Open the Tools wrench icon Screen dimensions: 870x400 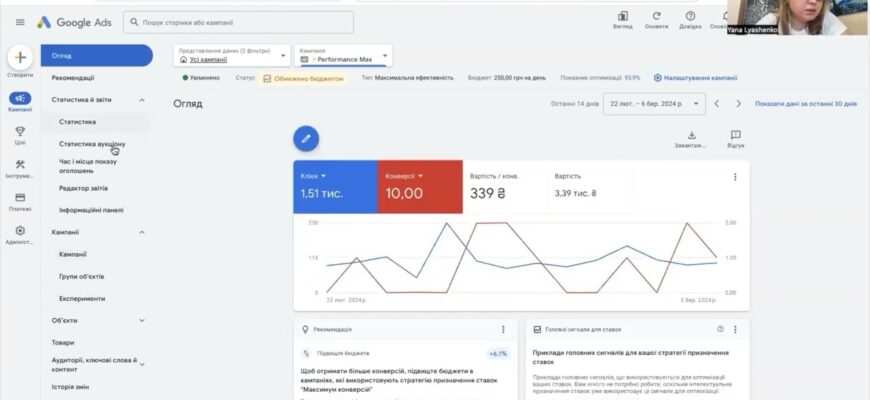(20, 165)
